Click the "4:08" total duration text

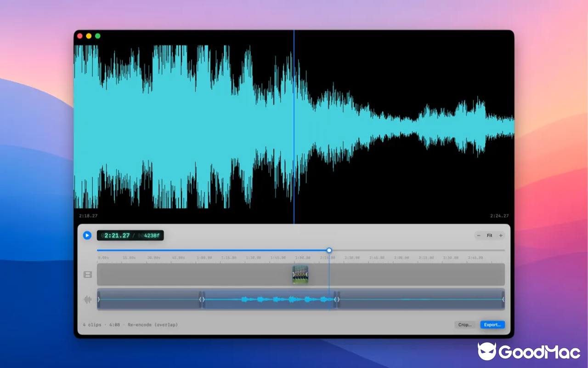pyautogui.click(x=114, y=325)
